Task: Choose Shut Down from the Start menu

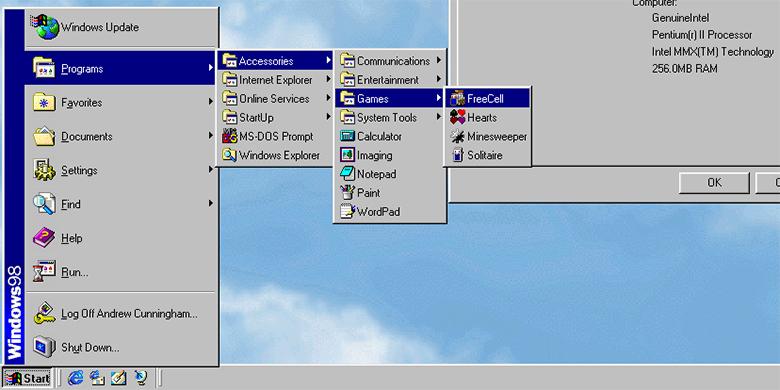Action: tap(121, 347)
